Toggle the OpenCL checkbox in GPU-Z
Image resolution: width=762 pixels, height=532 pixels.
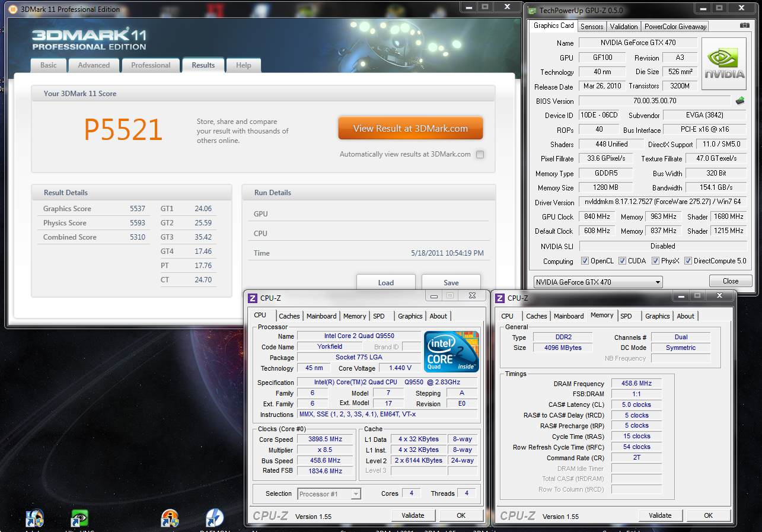(585, 261)
